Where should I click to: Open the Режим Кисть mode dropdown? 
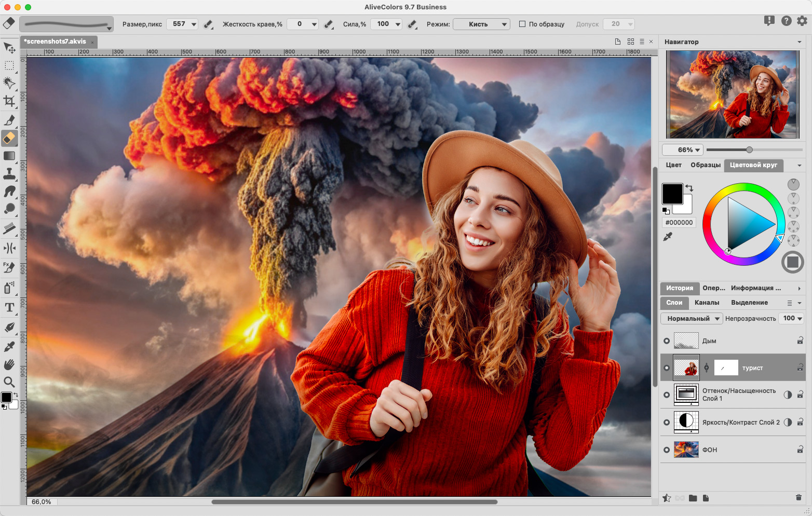(x=481, y=24)
